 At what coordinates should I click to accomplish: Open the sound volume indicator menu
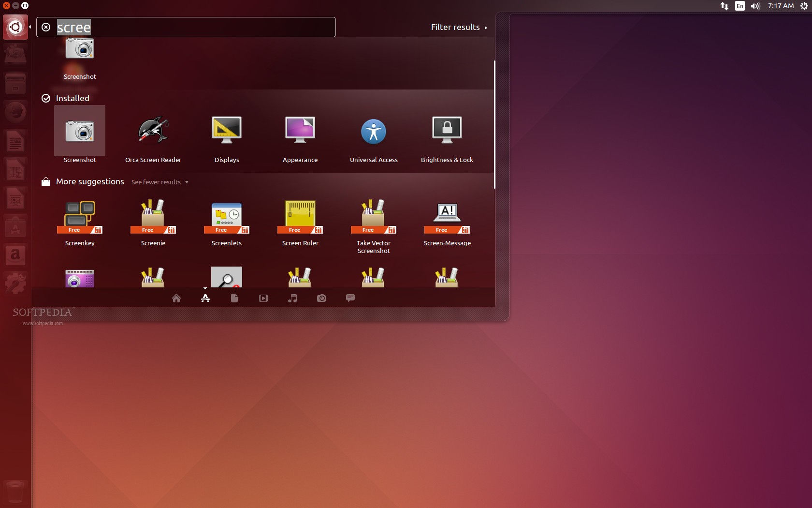tap(755, 6)
